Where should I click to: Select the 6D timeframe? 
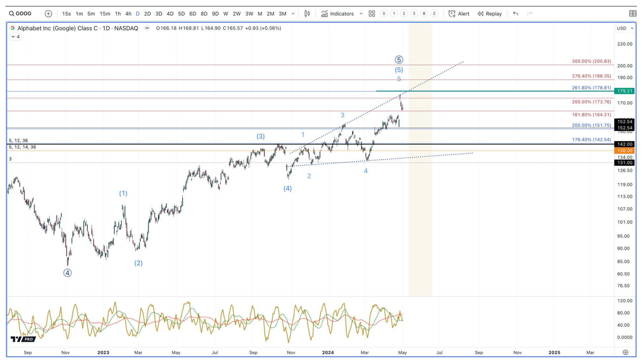pyautogui.click(x=193, y=14)
